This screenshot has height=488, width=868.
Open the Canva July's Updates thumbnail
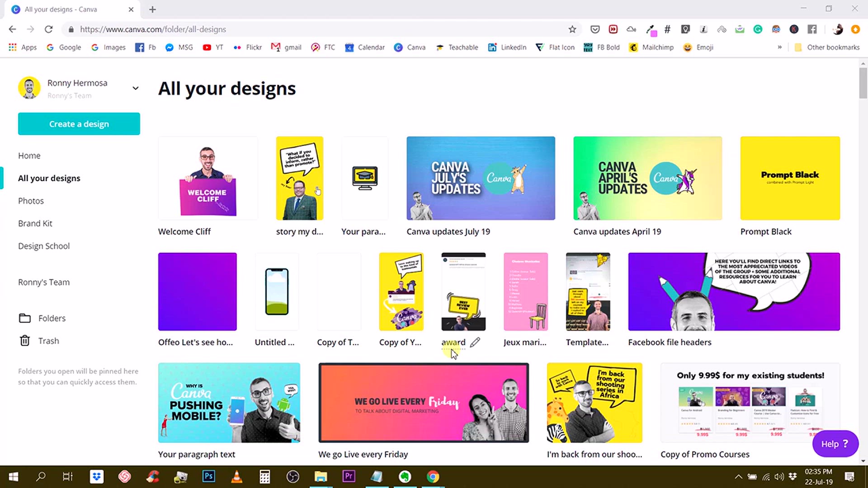click(x=481, y=178)
